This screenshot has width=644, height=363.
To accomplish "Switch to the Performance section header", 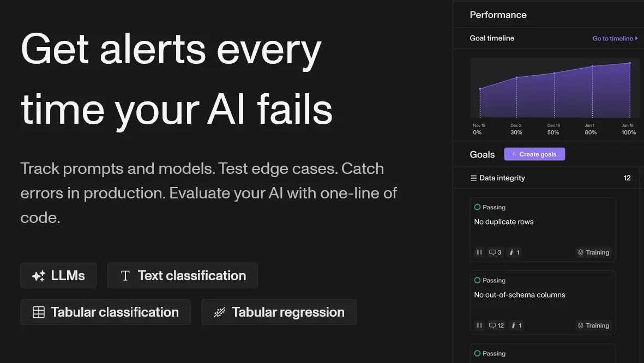I will 498,15.
